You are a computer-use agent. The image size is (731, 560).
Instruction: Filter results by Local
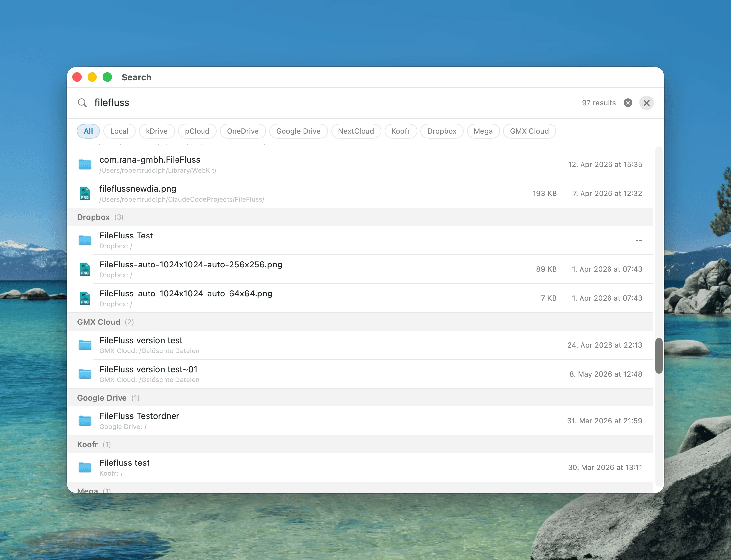tap(119, 131)
